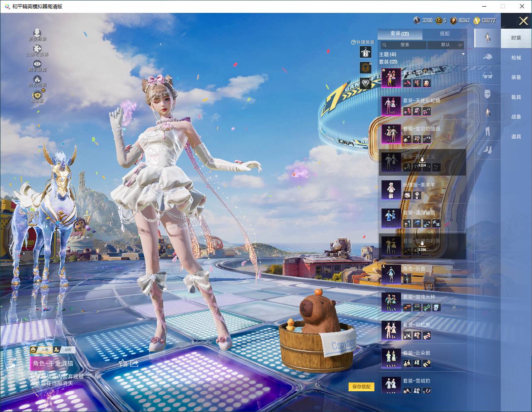Click the 3200 currency icon
Screen dimensions: 532x412
(x=417, y=20)
